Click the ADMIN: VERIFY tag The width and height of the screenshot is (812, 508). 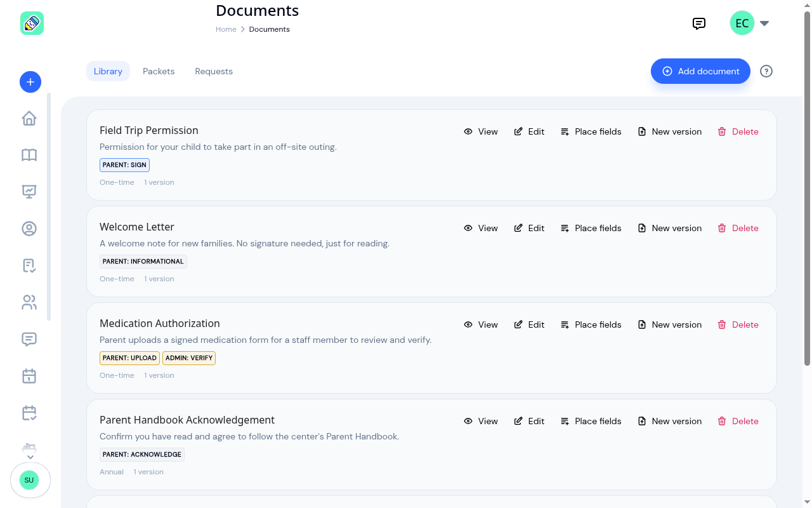click(189, 358)
